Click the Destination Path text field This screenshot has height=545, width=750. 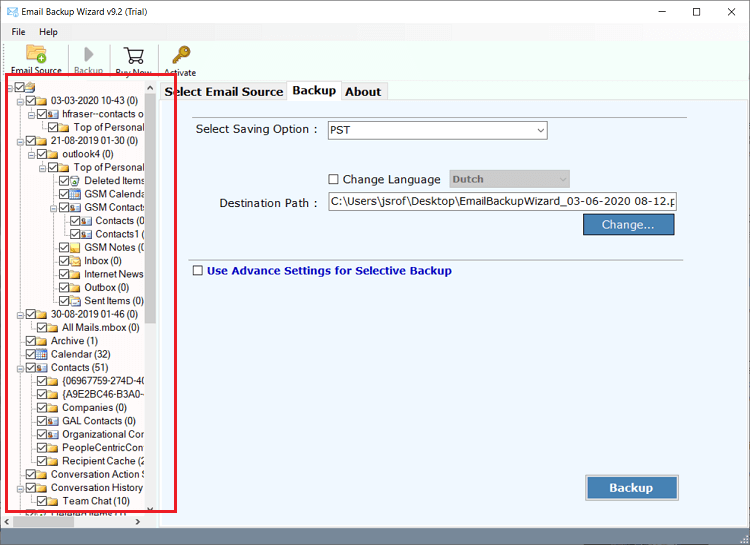502,201
